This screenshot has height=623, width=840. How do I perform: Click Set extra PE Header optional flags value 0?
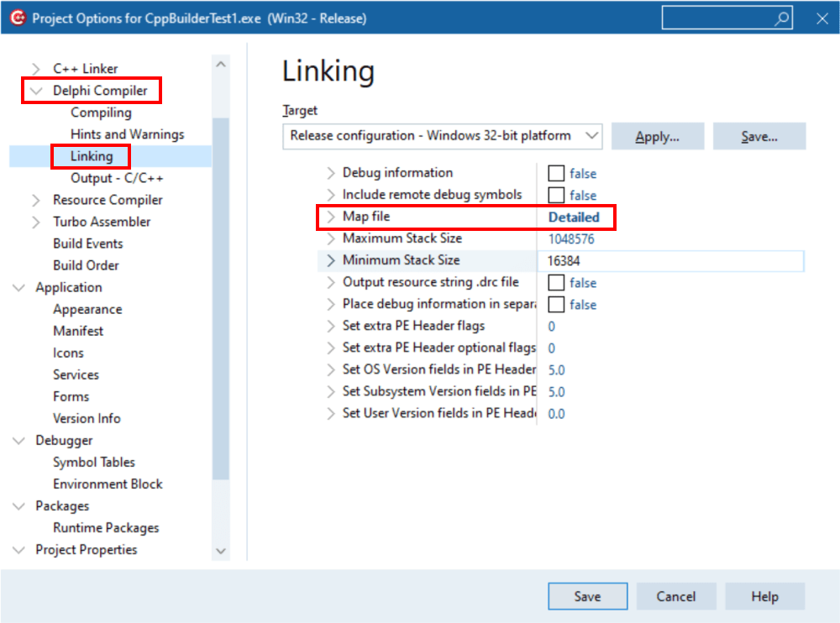tap(552, 348)
